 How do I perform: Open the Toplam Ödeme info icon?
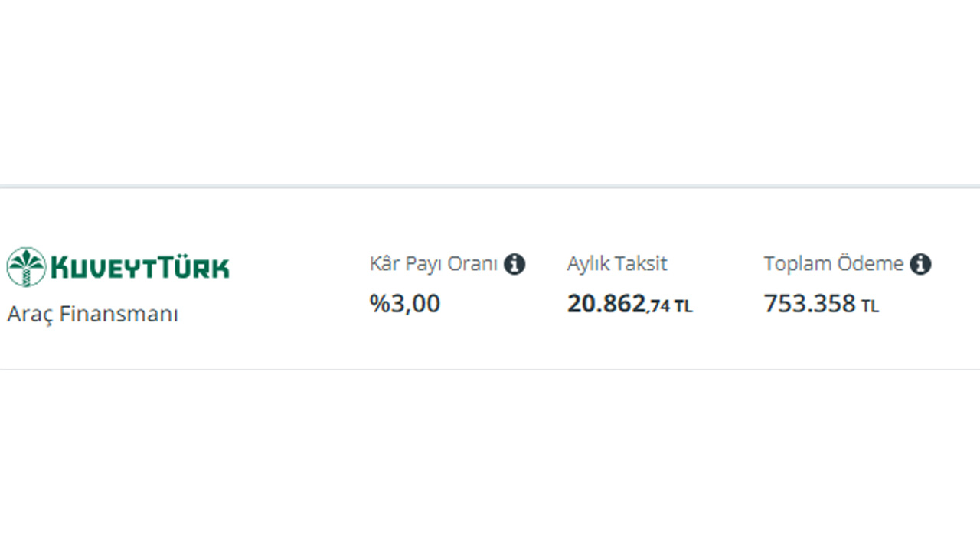[920, 265]
